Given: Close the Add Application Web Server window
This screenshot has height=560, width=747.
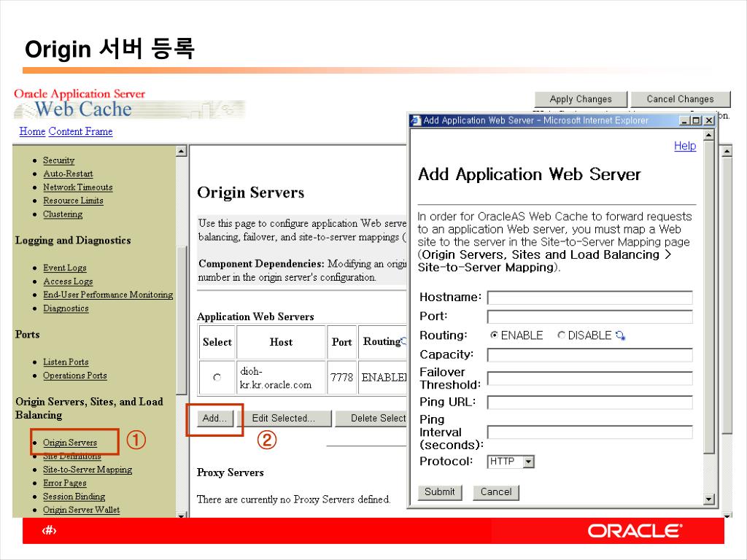Looking at the screenshot, I should click(x=709, y=120).
